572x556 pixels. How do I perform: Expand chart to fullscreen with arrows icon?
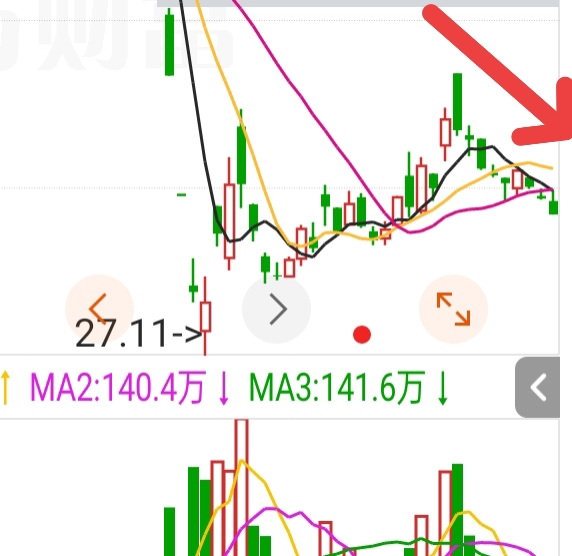pyautogui.click(x=453, y=309)
